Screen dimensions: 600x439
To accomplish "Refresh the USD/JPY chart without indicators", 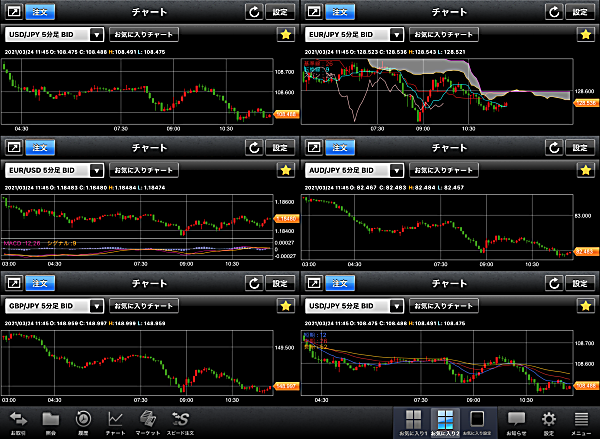I will click(x=254, y=12).
